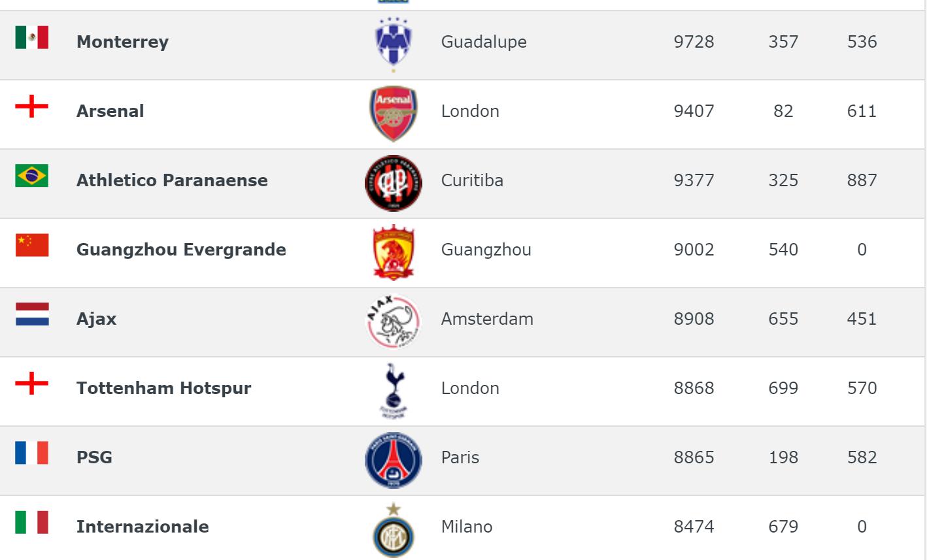
Task: Click the Arsenal club crest
Action: pos(393,113)
